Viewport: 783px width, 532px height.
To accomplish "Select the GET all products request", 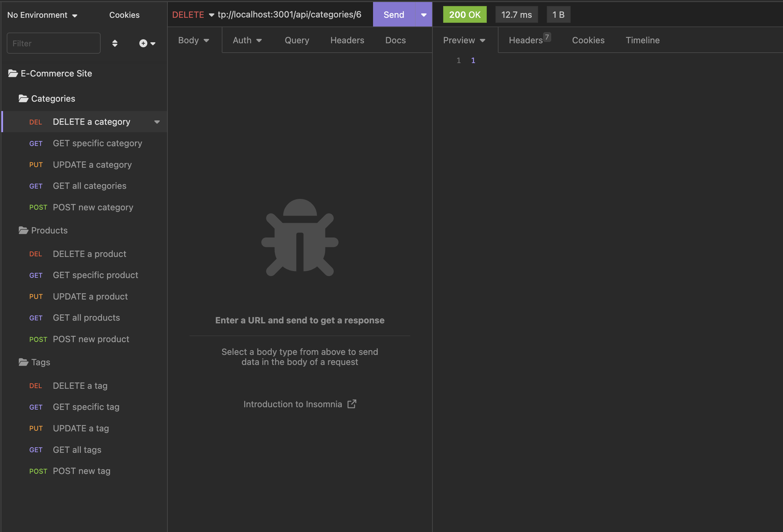I will tap(86, 317).
